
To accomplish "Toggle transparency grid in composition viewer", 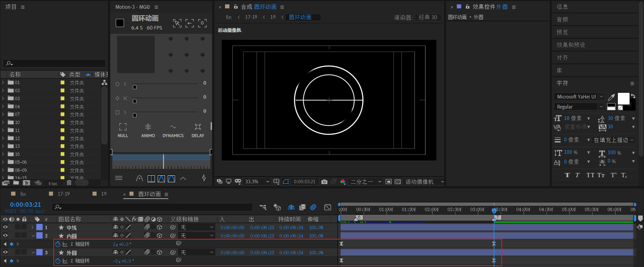I will coord(398,182).
